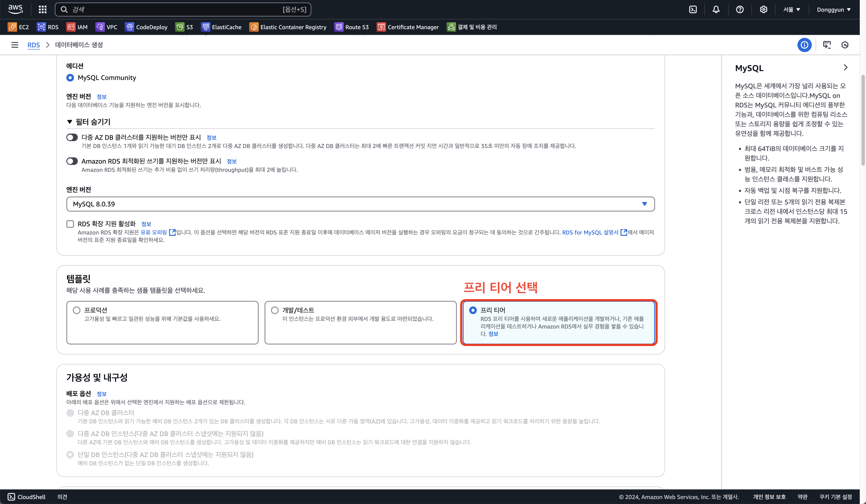The width and height of the screenshot is (866, 504).
Task: Open the help question mark menu
Action: pos(740,9)
